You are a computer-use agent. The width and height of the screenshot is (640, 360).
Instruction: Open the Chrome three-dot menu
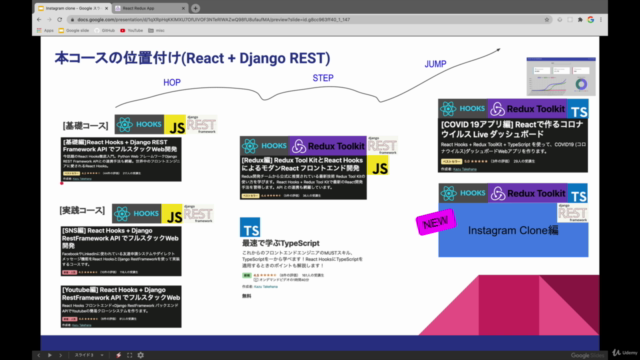point(601,20)
